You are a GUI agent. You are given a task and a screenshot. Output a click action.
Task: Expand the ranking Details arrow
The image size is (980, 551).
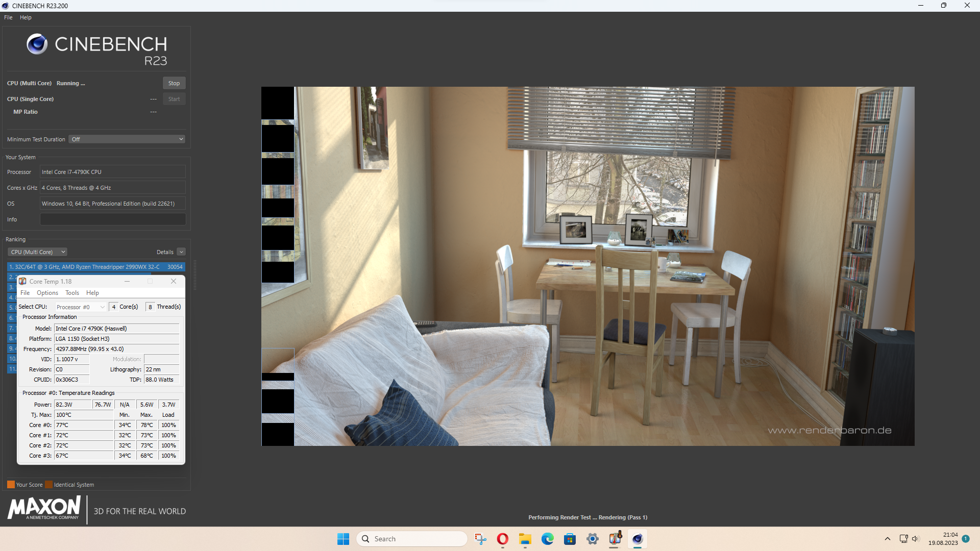[x=181, y=252]
